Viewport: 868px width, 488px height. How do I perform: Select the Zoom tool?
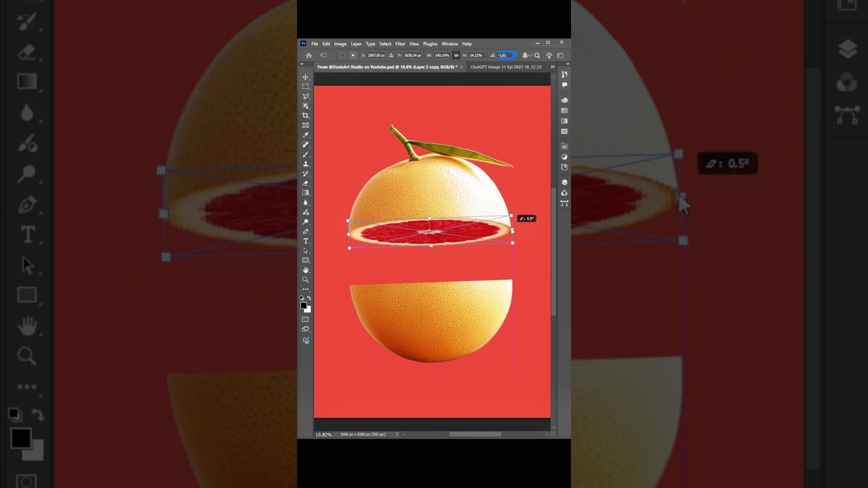305,279
